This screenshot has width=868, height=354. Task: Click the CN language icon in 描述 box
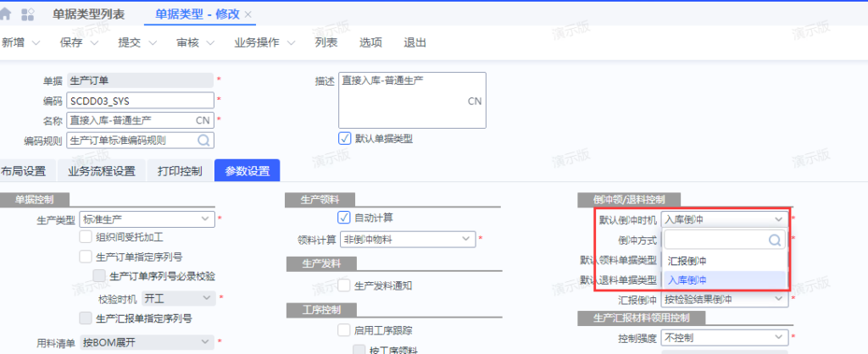(x=475, y=101)
